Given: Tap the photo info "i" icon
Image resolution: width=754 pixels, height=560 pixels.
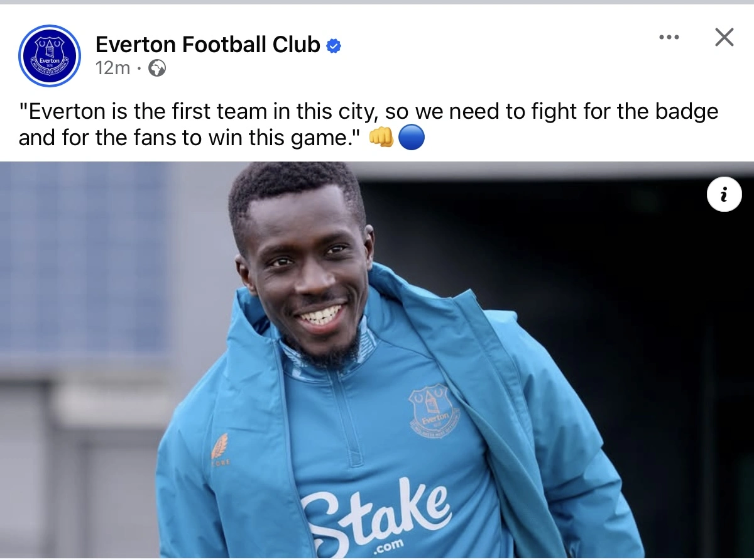Looking at the screenshot, I should pos(724,195).
